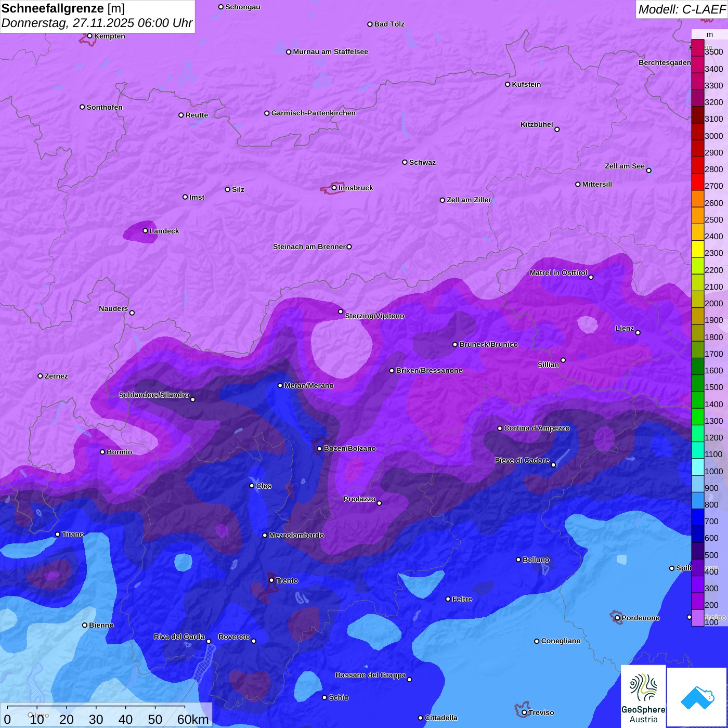728x728 pixels.
Task: Click the '2000' value in the legend
Action: coord(714,304)
